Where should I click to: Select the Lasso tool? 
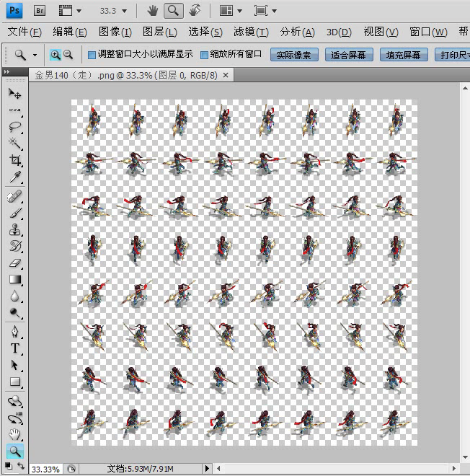pos(14,127)
